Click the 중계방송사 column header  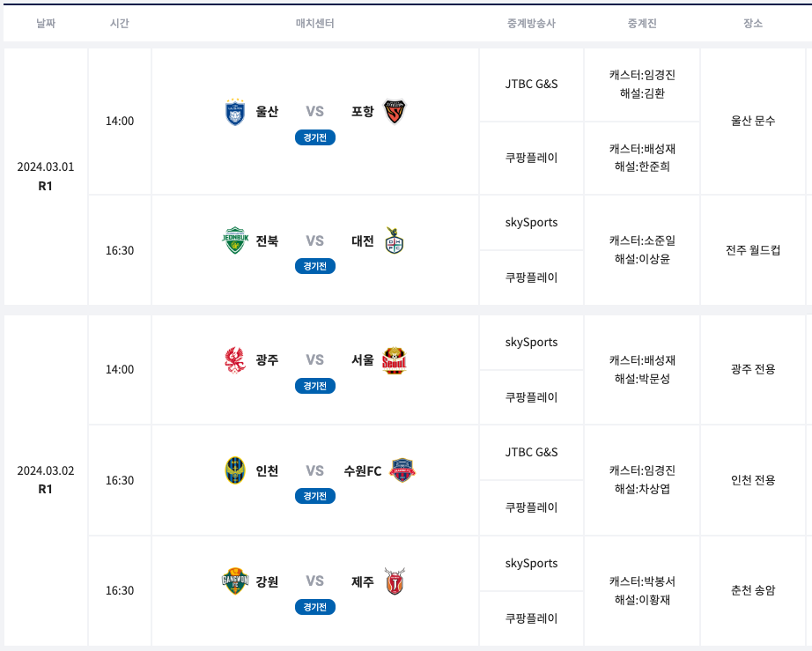click(531, 23)
